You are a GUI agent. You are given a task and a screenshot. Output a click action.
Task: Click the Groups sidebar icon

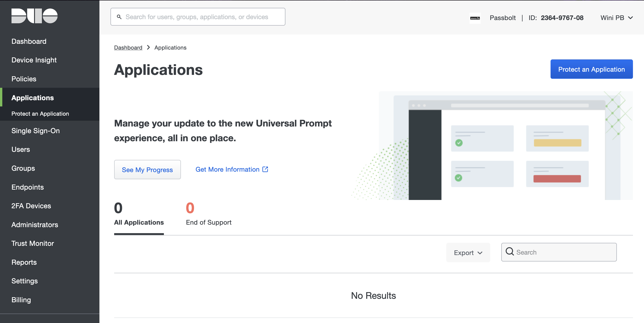(x=23, y=168)
